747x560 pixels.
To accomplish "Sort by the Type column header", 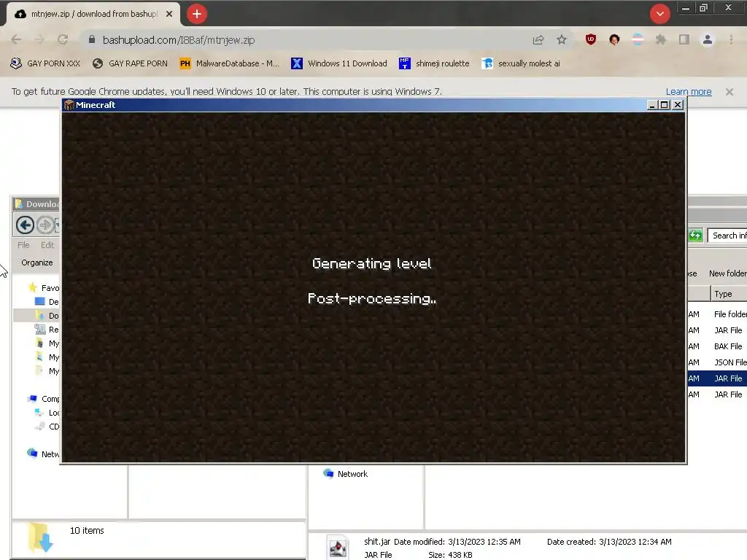I will 729,294.
